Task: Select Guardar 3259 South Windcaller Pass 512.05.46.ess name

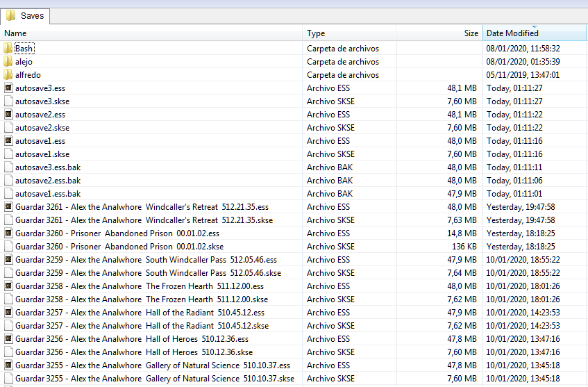Action: [x=146, y=260]
